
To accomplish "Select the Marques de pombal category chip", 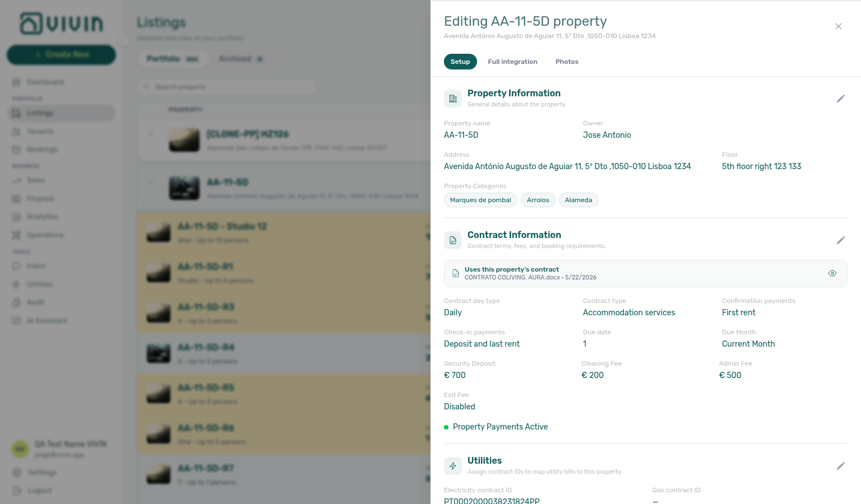I will coord(480,200).
